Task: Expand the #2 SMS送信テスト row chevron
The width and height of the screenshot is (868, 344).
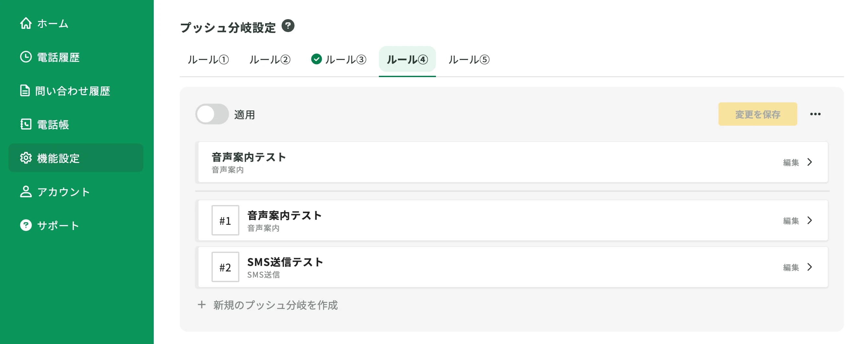Action: [x=810, y=267]
